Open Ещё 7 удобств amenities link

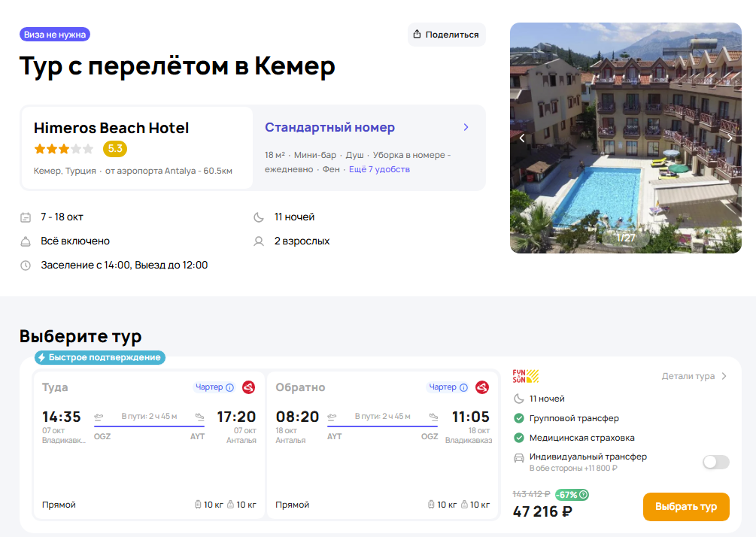pos(379,169)
